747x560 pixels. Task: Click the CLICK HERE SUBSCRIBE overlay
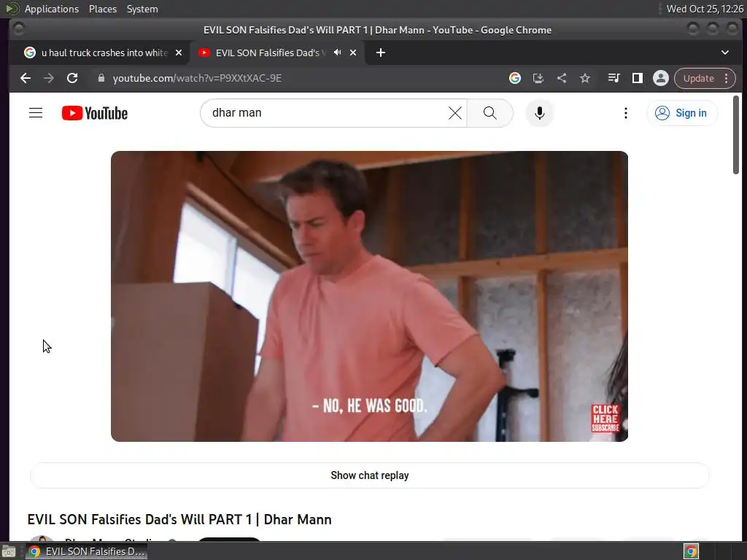[x=605, y=419]
